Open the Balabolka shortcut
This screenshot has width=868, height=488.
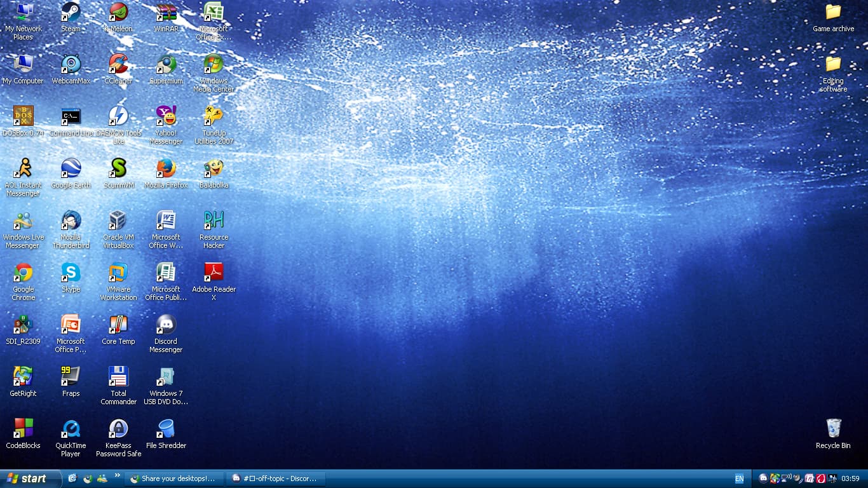tap(214, 168)
